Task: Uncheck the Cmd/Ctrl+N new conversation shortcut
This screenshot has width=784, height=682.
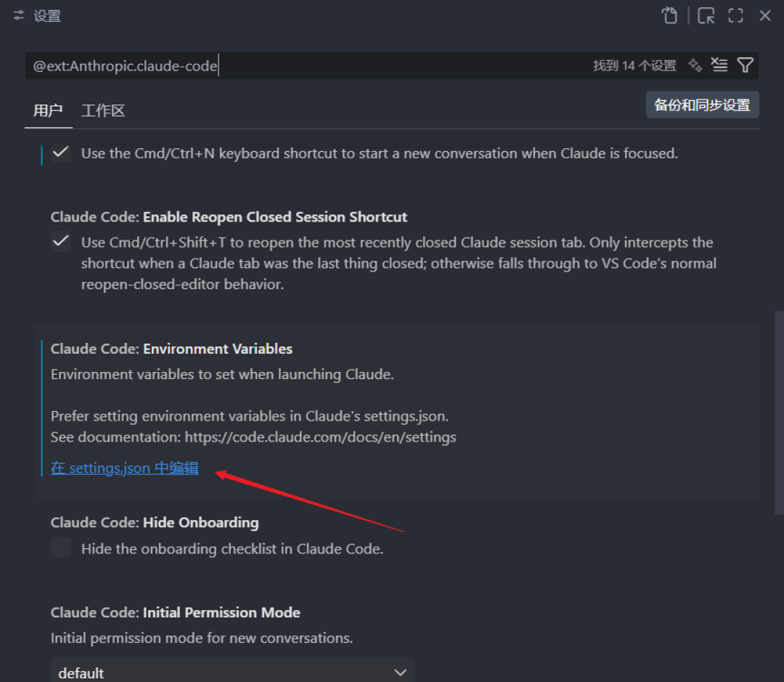Action: (x=61, y=152)
